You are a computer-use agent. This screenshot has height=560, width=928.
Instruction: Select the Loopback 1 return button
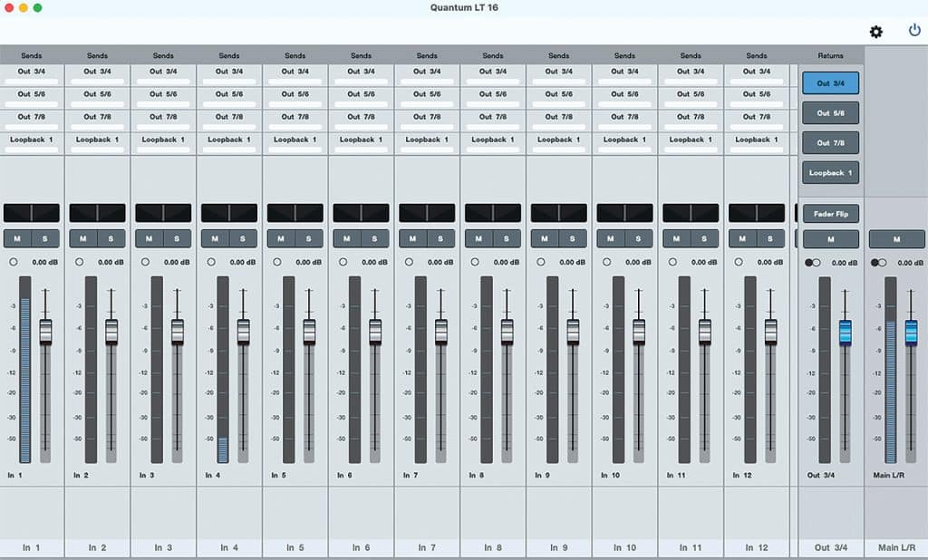(831, 172)
